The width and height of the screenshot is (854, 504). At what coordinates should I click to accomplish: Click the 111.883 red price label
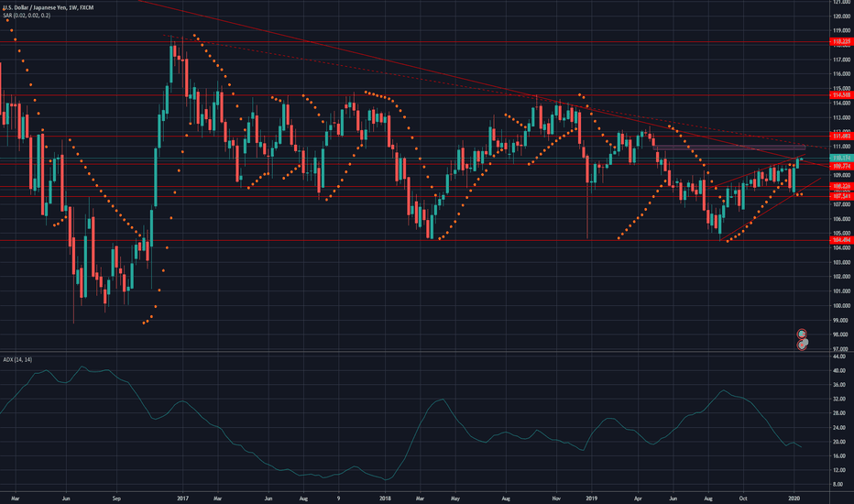tap(841, 134)
